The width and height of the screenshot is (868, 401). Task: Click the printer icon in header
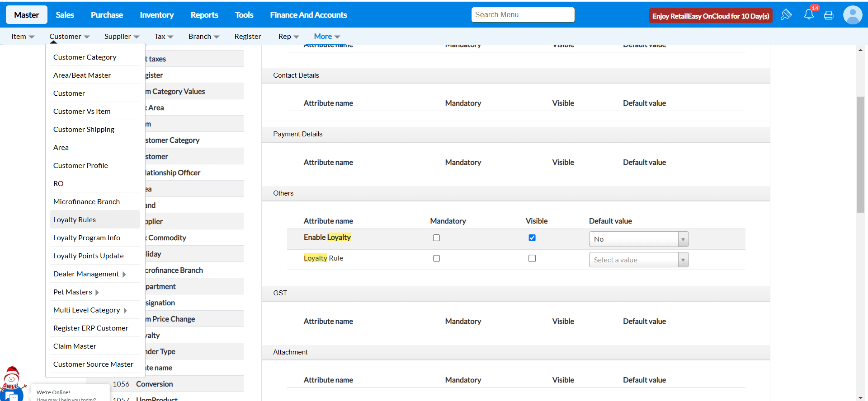pyautogui.click(x=829, y=15)
